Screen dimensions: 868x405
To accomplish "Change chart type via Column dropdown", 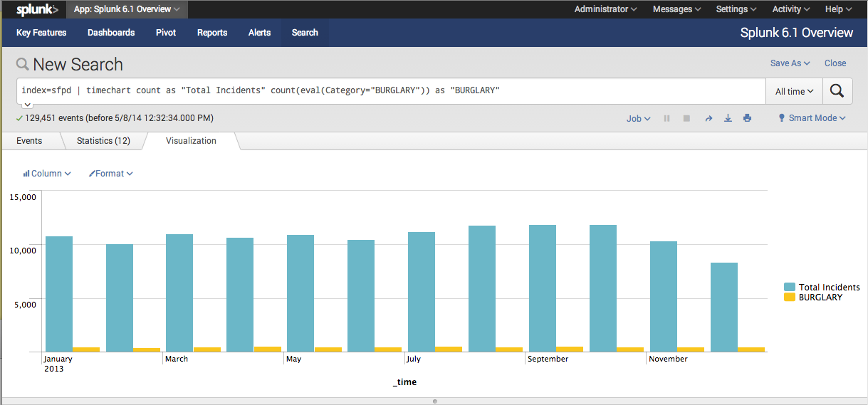I will [x=47, y=174].
